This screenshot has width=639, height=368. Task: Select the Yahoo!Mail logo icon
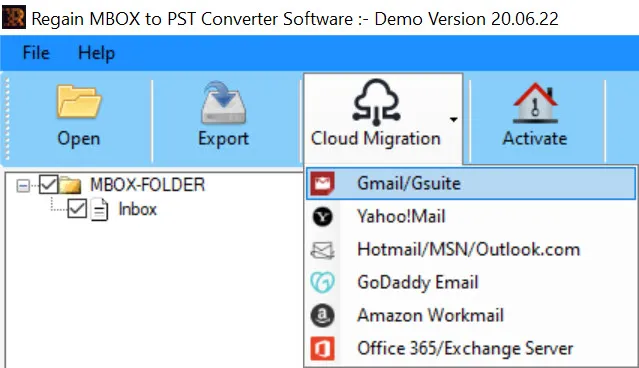322,216
